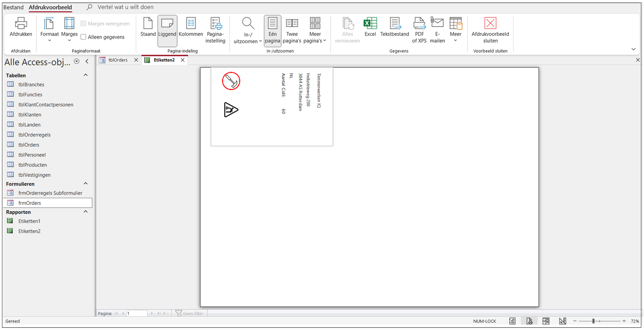Go to the previous page
Image resolution: width=644 pixels, height=331 pixels.
point(123,314)
